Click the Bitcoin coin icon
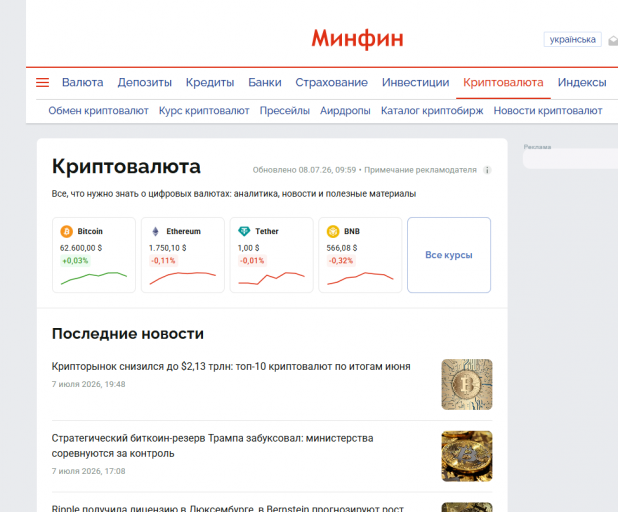 [66, 231]
